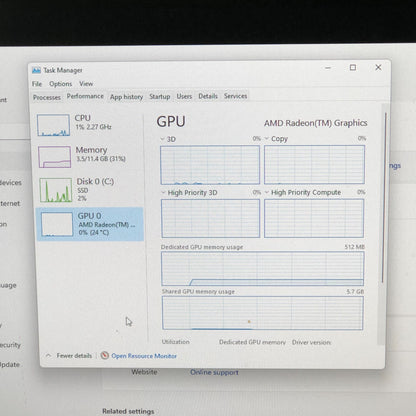
Task: Select the Memory usage graph thumbnail
Action: (54, 157)
